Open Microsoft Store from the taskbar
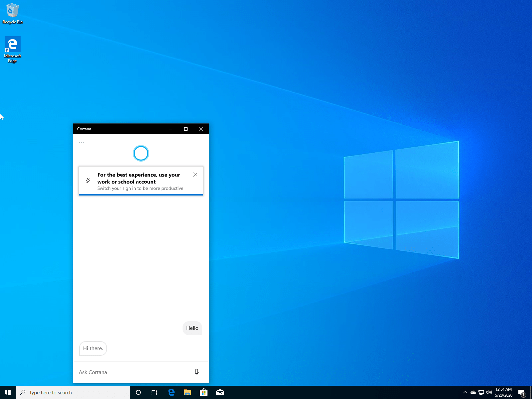The image size is (532, 399). [x=203, y=392]
